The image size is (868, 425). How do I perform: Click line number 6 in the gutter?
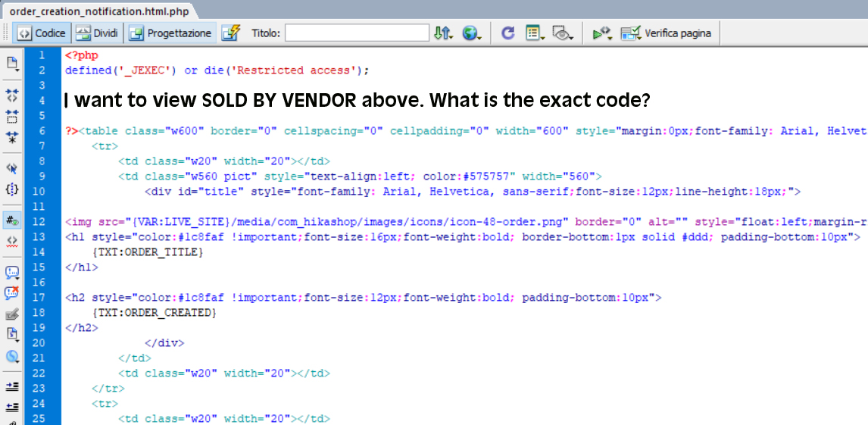(42, 131)
